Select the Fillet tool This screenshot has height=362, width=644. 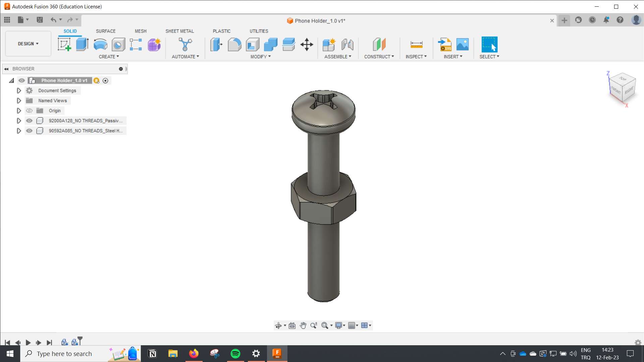pos(234,44)
